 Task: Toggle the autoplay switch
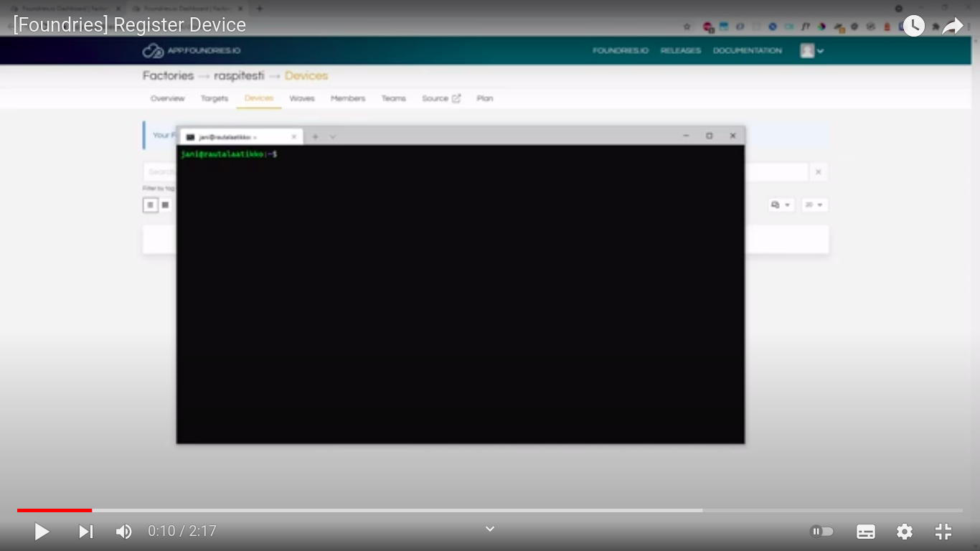click(822, 532)
